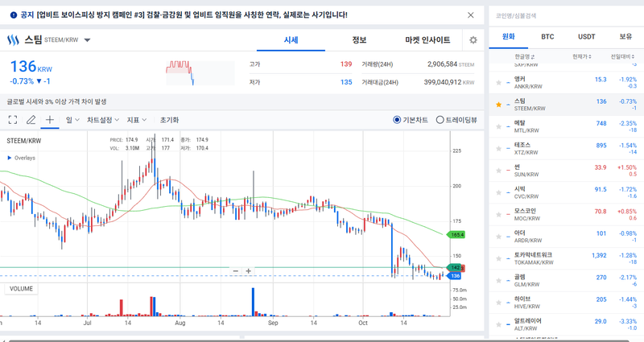Expand the Overlays disclosure triangle
The height and width of the screenshot is (342, 644).
[x=10, y=158]
